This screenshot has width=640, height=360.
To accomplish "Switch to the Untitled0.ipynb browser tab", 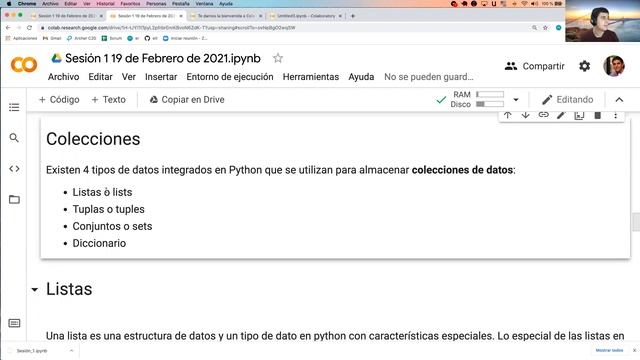I will [306, 16].
